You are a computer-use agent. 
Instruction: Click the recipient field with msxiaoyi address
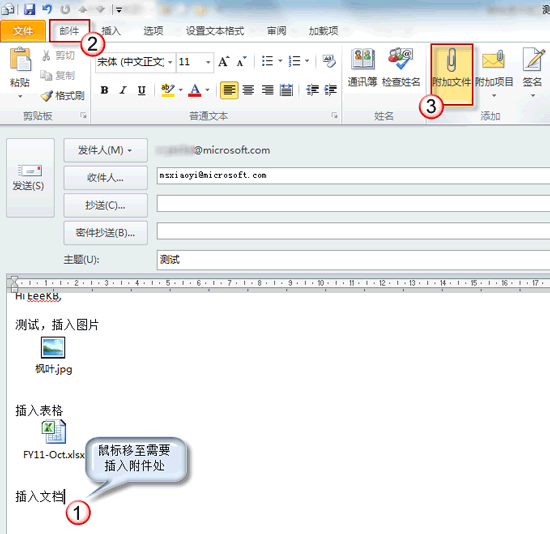pos(353,175)
